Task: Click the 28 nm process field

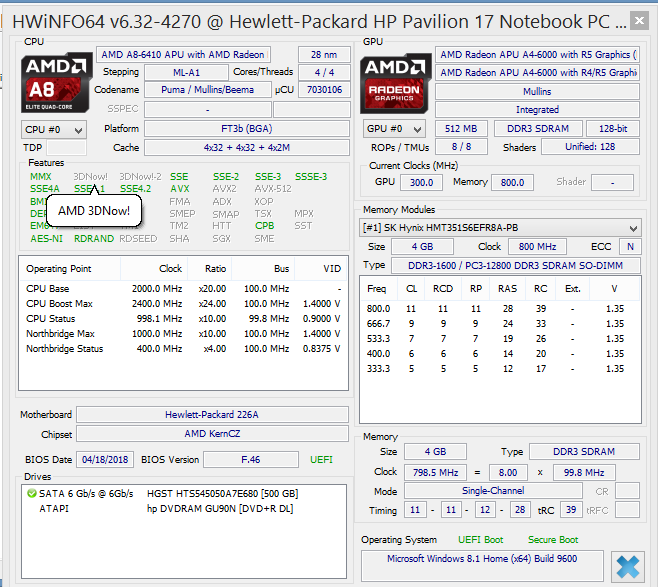Action: (324, 55)
